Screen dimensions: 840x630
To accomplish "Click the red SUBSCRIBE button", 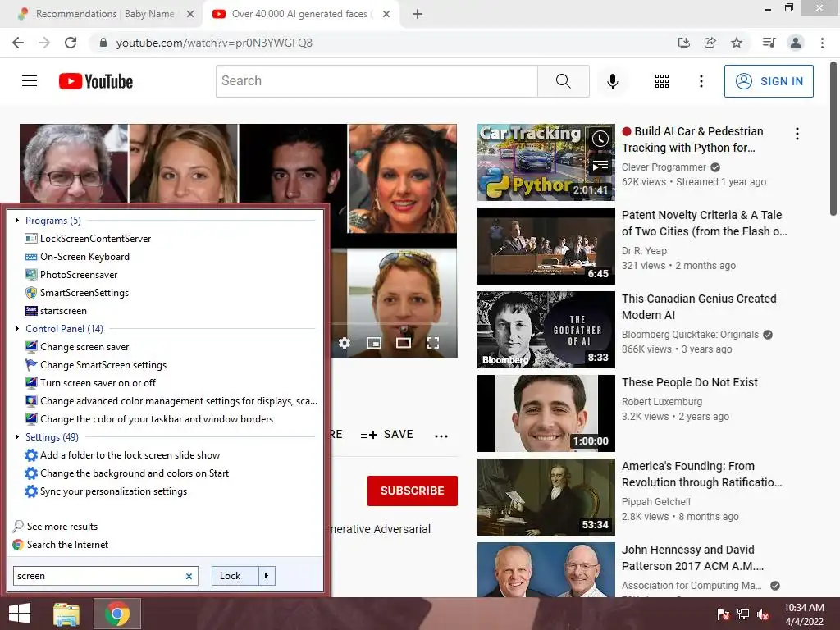I will tap(412, 491).
